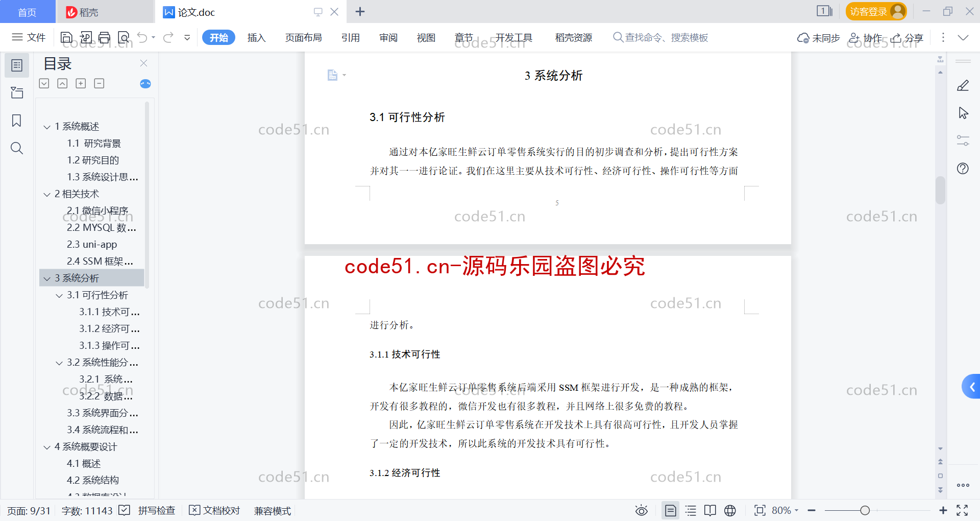Click the add heading level icon

pos(81,83)
